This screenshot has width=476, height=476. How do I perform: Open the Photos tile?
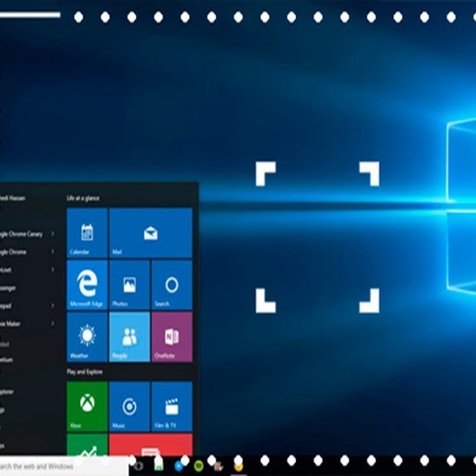coord(129,284)
